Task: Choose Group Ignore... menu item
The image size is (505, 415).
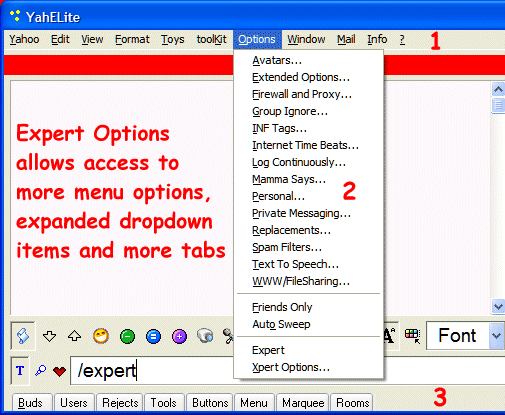Action: coord(309,111)
